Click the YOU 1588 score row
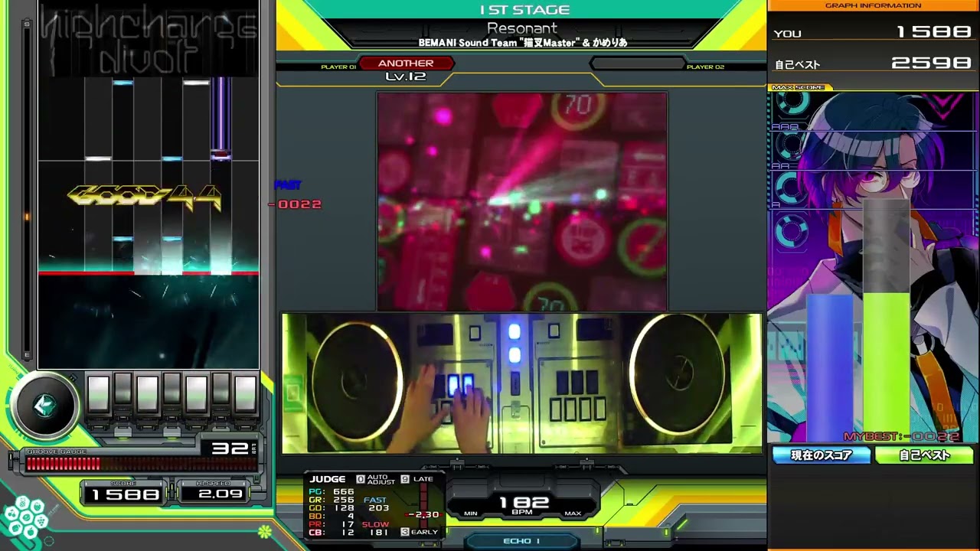Viewport: 980px width, 551px height. (873, 32)
